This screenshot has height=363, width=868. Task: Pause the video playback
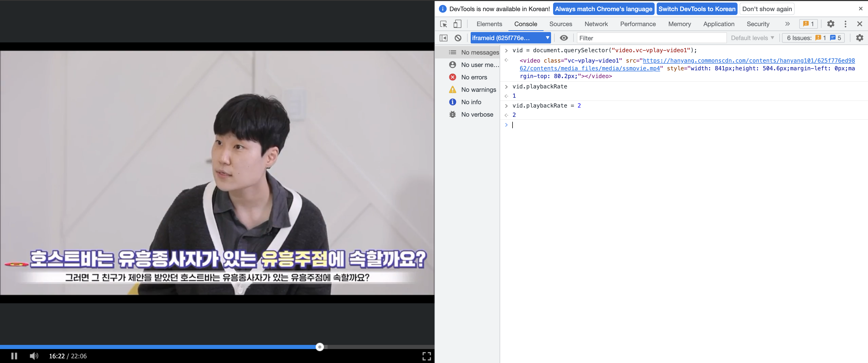tap(14, 356)
